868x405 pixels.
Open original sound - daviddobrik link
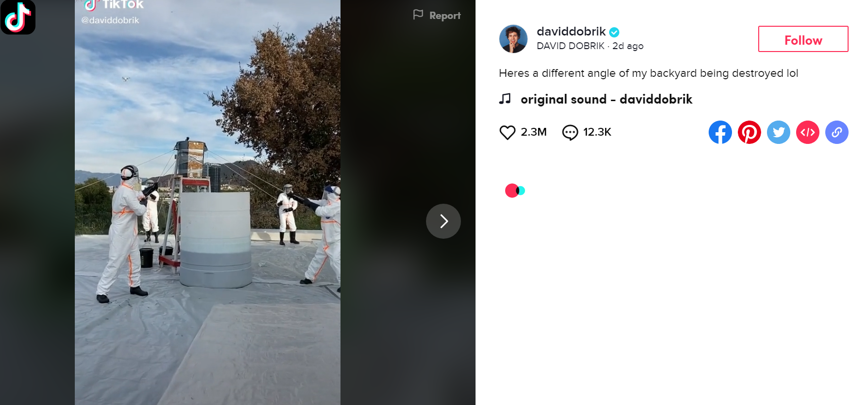607,99
